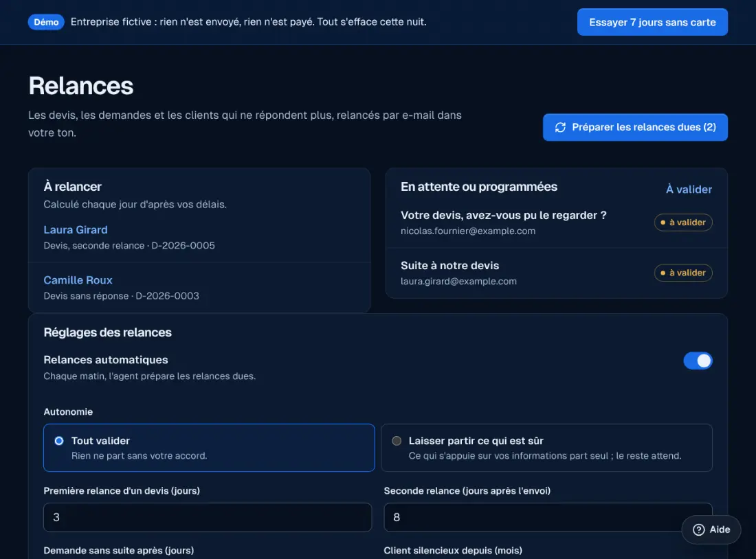Edit the Seconde relance days field
The height and width of the screenshot is (559, 756).
pos(548,517)
